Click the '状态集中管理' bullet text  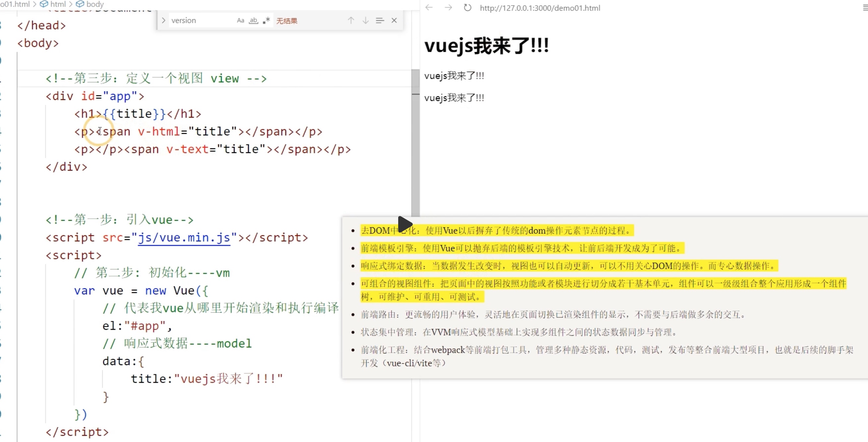[x=520, y=332]
